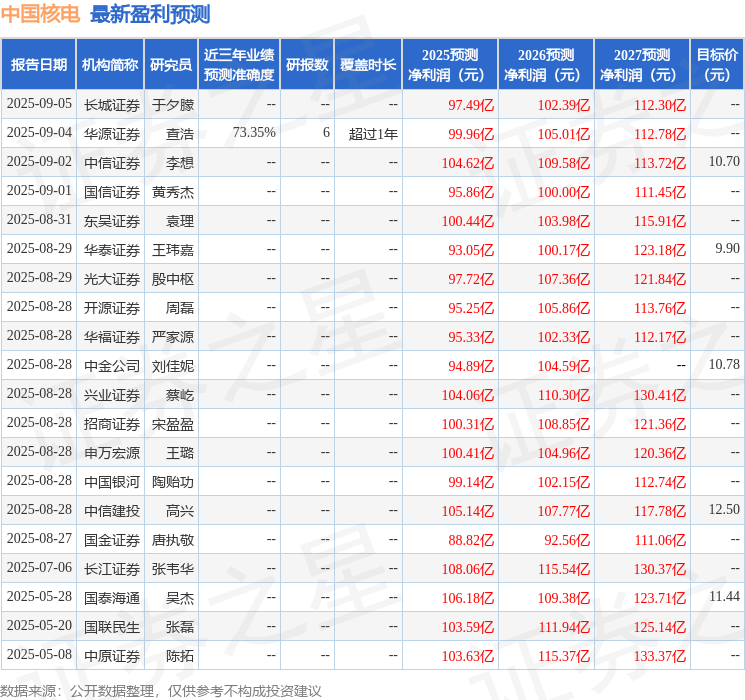Click 长城证券 2025 forecast 97.49亿
The image size is (745, 700).
tap(471, 105)
